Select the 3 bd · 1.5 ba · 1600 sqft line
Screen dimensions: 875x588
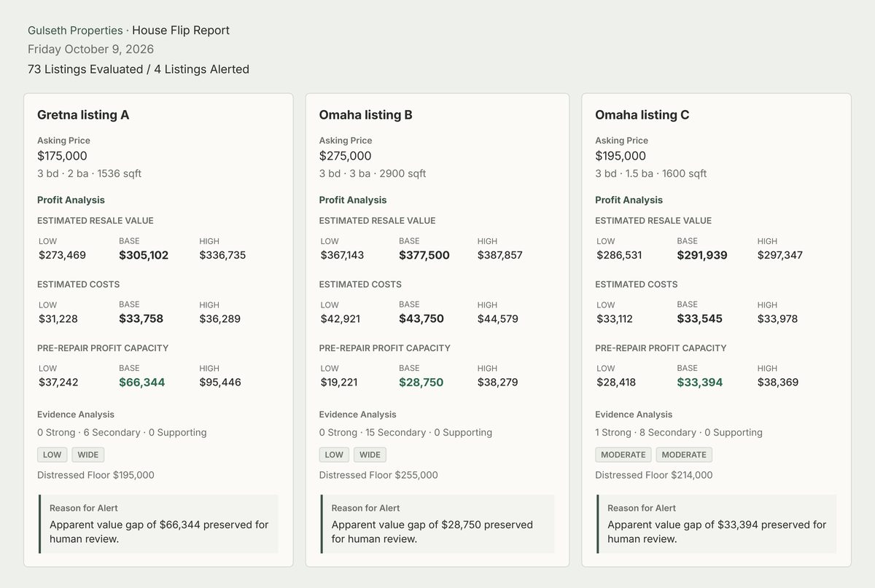tap(650, 173)
